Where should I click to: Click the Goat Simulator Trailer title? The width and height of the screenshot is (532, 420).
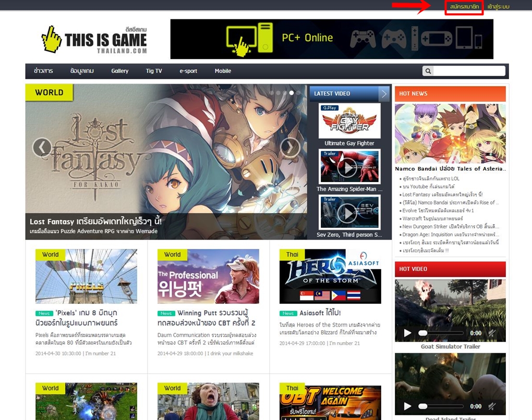[x=450, y=346]
